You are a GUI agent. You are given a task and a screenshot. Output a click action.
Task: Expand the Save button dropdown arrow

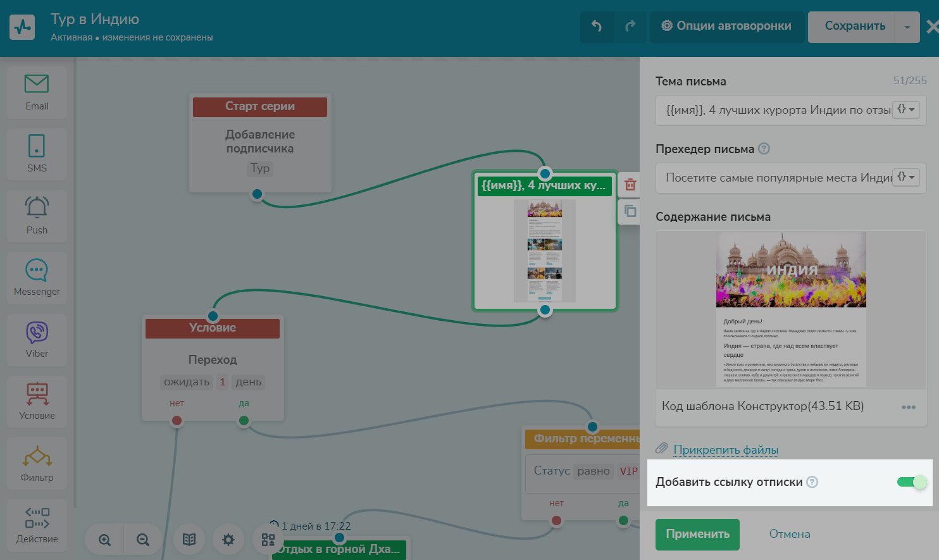[907, 27]
